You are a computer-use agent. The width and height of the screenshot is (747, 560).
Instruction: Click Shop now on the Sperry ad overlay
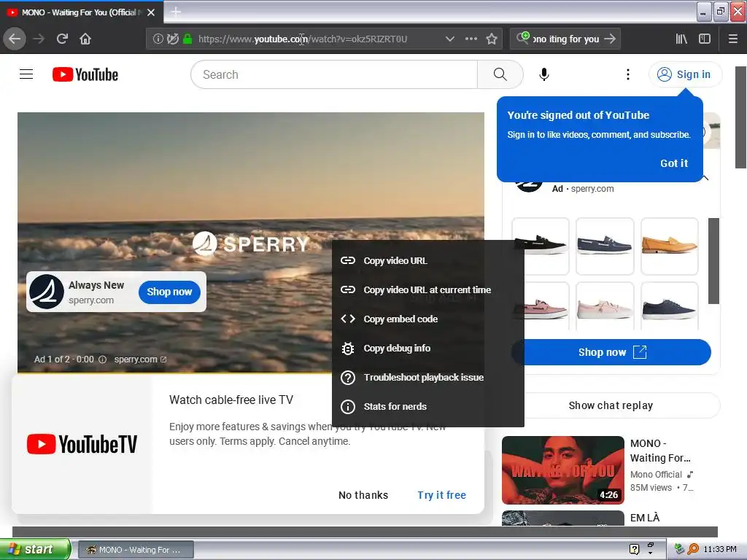169,292
